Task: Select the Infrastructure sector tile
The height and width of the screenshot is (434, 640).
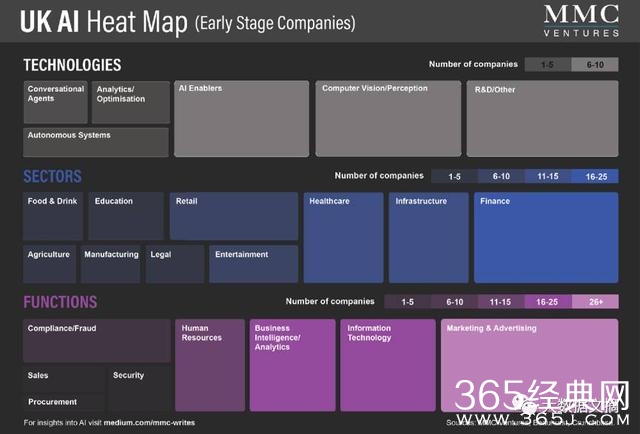Action: click(x=428, y=237)
